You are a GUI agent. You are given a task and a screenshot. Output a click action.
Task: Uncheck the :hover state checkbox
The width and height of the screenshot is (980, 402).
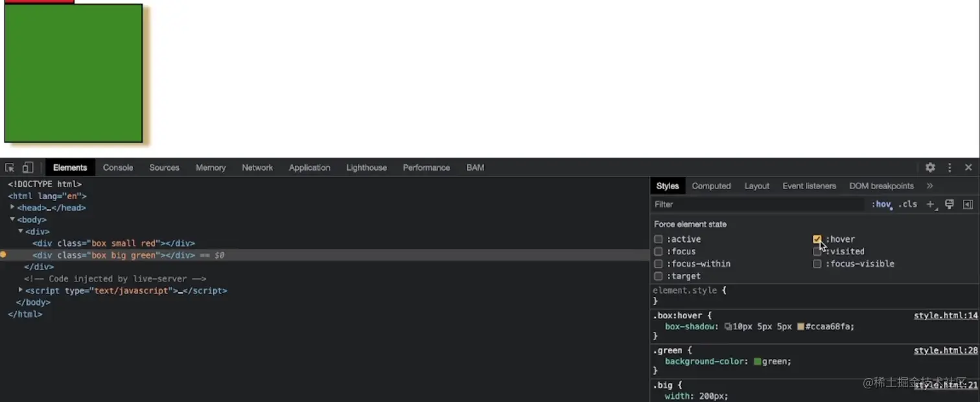tap(817, 239)
